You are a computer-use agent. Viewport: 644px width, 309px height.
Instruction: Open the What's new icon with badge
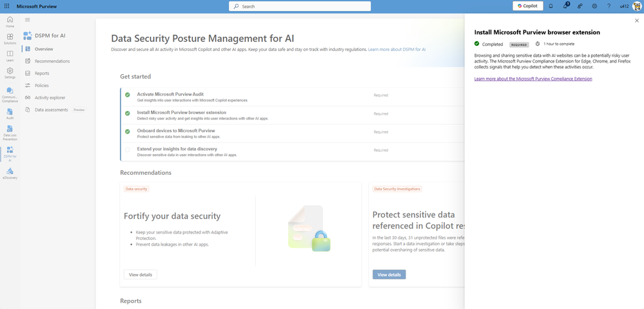[565, 6]
